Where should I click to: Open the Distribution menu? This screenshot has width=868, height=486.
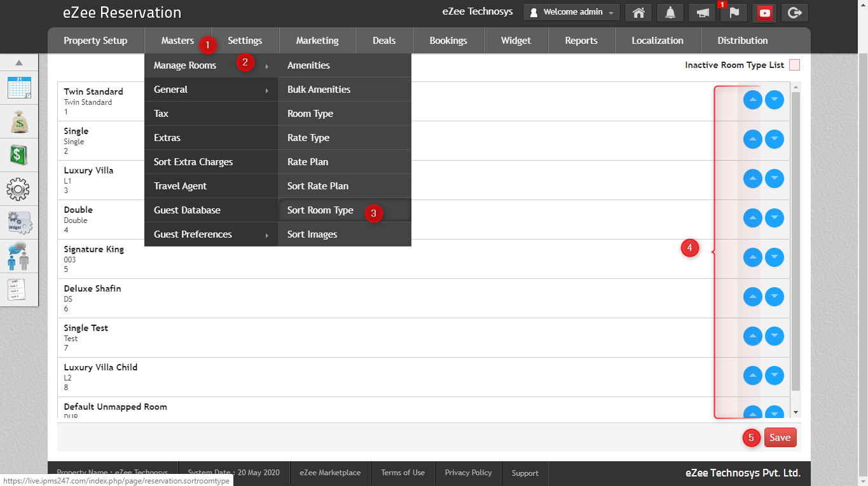(x=743, y=41)
